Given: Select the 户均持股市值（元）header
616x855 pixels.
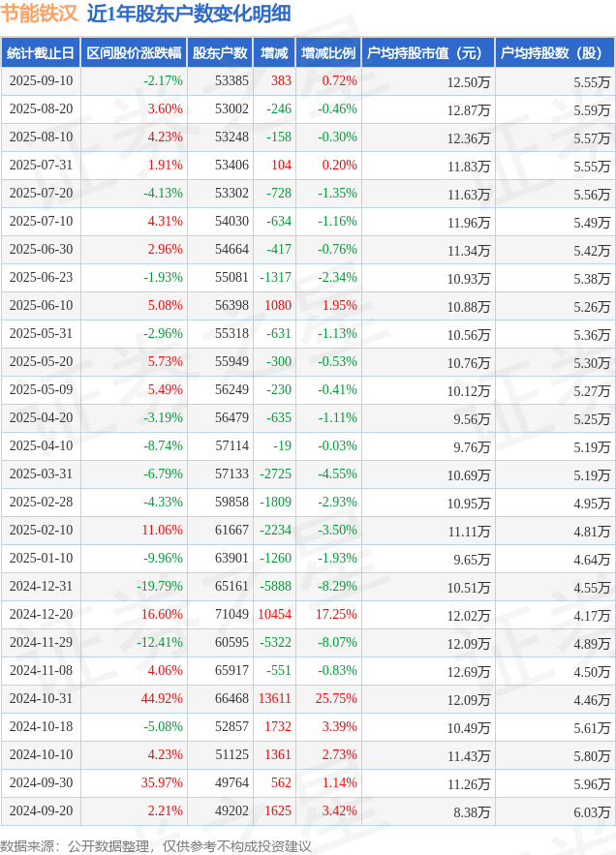Looking at the screenshot, I should click(x=428, y=53).
